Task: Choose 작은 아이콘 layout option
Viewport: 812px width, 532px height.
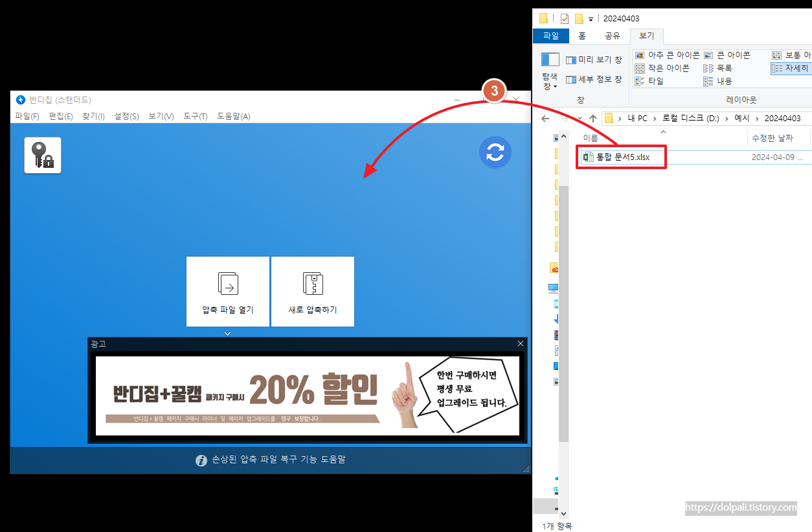Action: 662,68
